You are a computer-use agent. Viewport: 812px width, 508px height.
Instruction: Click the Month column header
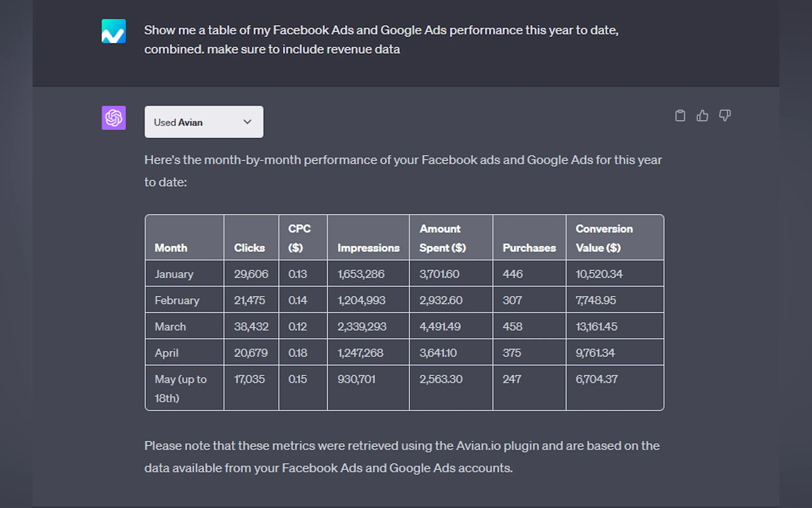click(171, 248)
